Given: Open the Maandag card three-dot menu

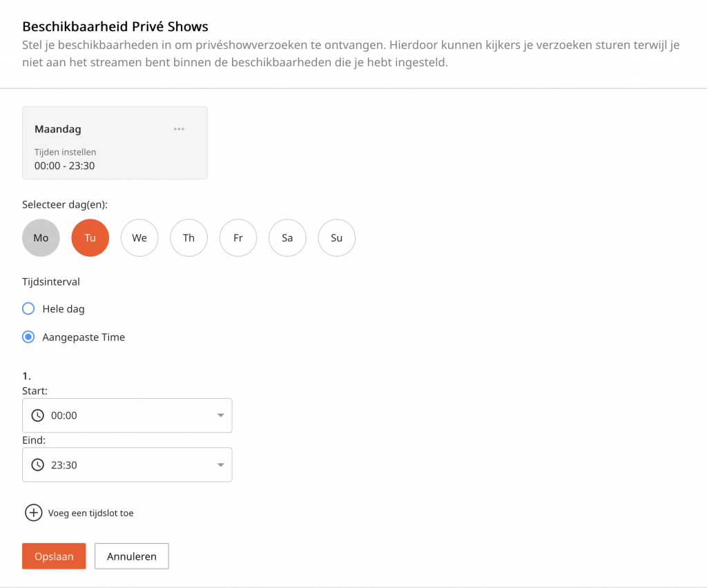Looking at the screenshot, I should [x=179, y=129].
